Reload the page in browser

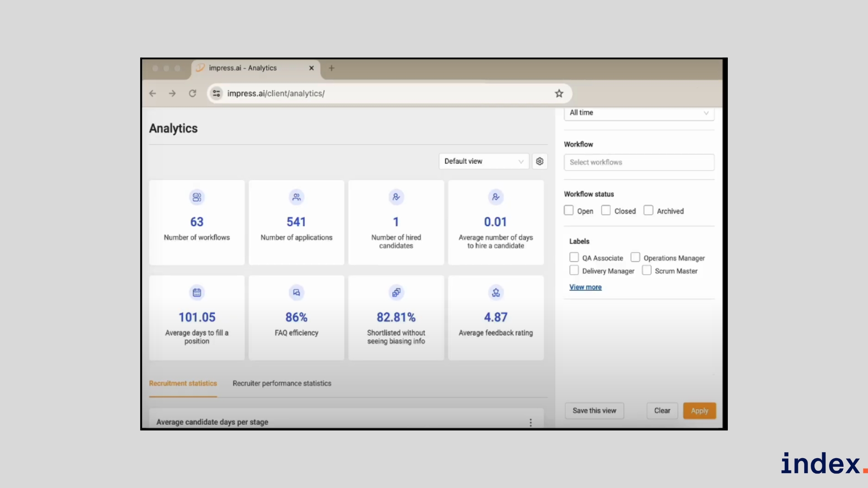click(x=193, y=94)
